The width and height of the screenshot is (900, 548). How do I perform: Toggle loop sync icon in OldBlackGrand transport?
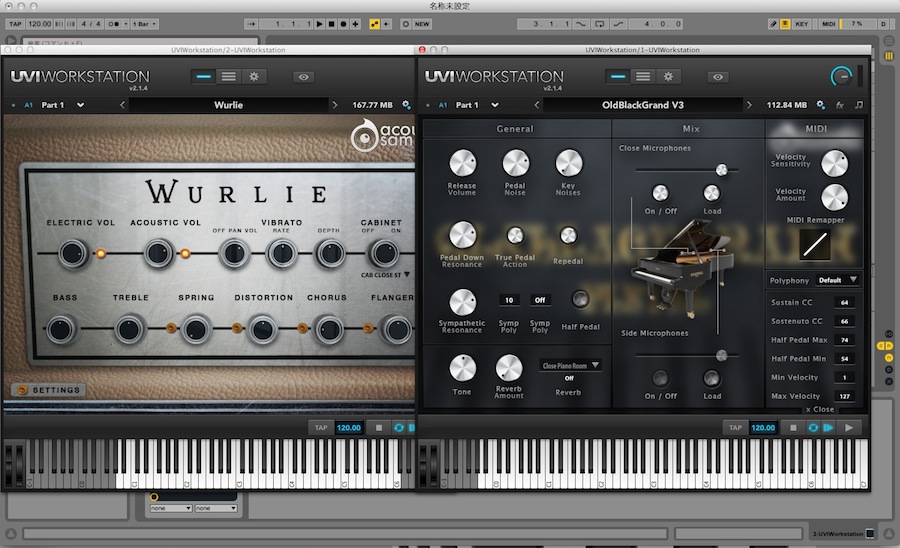click(x=813, y=427)
